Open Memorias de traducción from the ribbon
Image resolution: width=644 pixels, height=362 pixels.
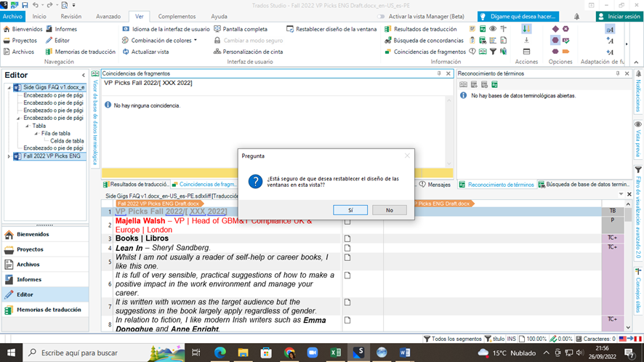tap(81, 52)
